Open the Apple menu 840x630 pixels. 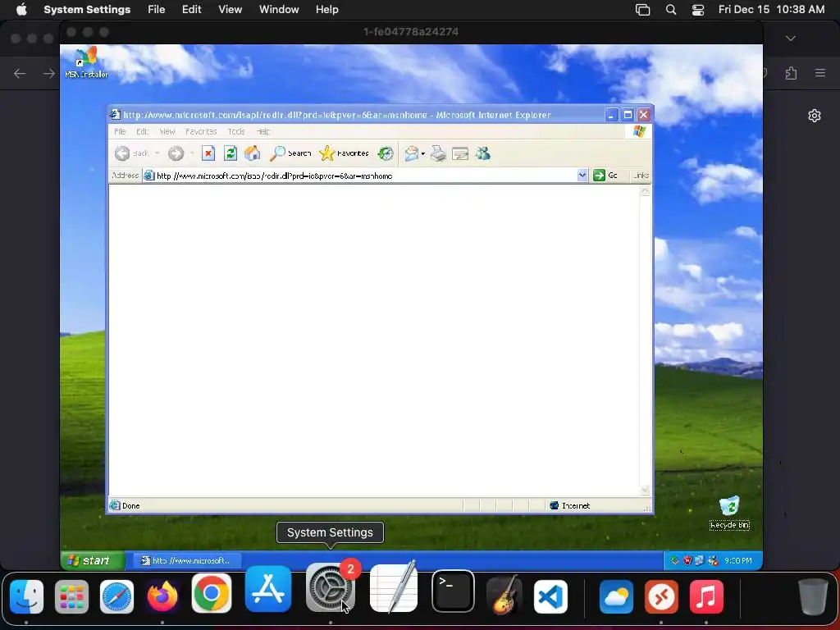pyautogui.click(x=21, y=10)
